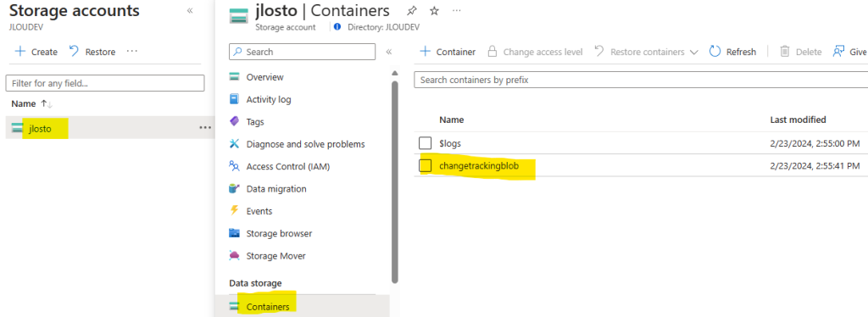Image resolution: width=868 pixels, height=317 pixels.
Task: Click the Search containers by prefix field
Action: point(641,80)
